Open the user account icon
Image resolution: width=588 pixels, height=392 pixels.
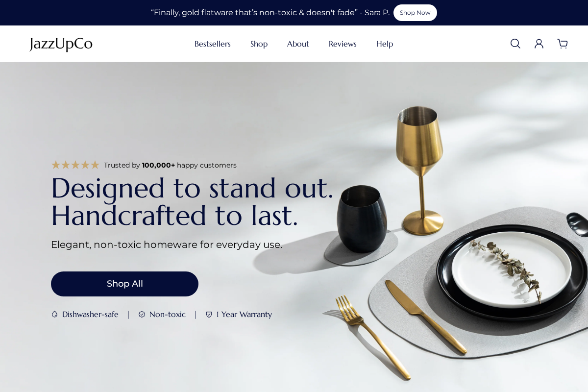539,44
